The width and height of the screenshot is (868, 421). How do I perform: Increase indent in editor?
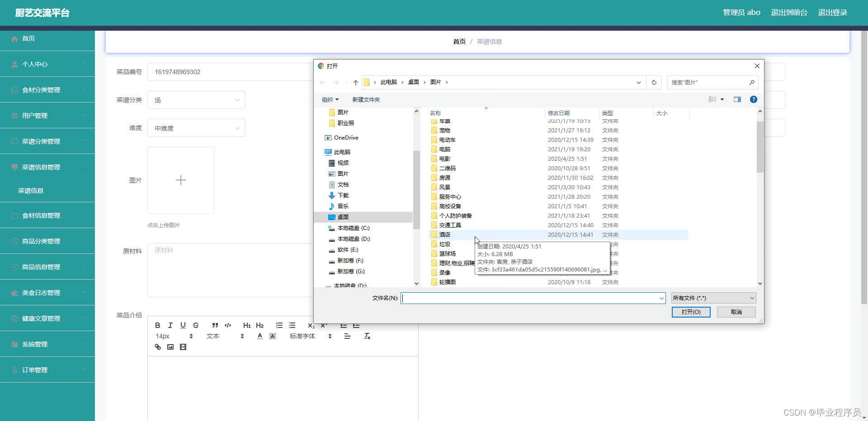(x=356, y=325)
